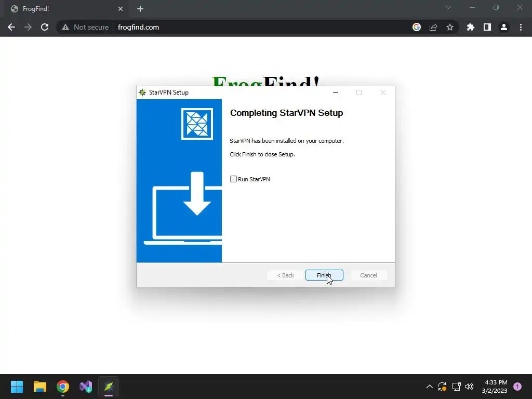This screenshot has width=532, height=399.
Task: Open the tab search chevron in Chrome
Action: click(448, 7)
